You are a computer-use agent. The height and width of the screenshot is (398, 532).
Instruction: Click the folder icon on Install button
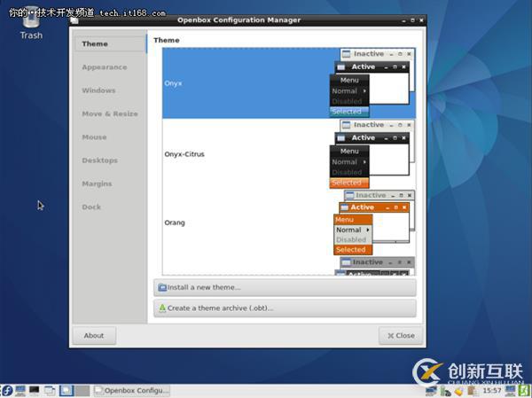pyautogui.click(x=162, y=288)
